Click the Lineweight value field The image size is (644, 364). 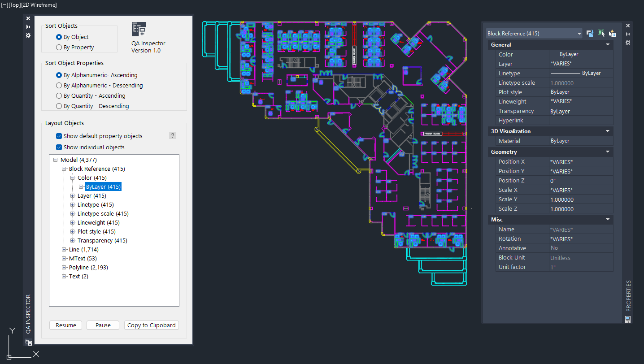[x=581, y=102]
